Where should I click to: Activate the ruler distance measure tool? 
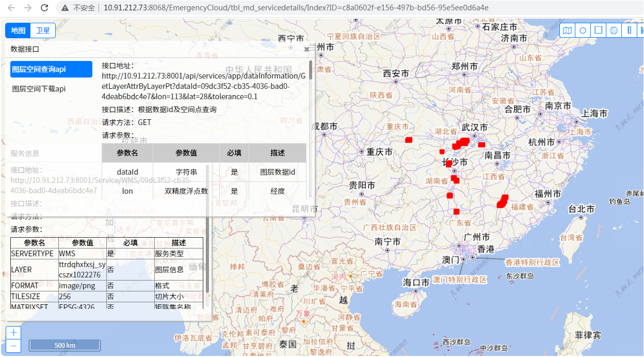pos(629,30)
